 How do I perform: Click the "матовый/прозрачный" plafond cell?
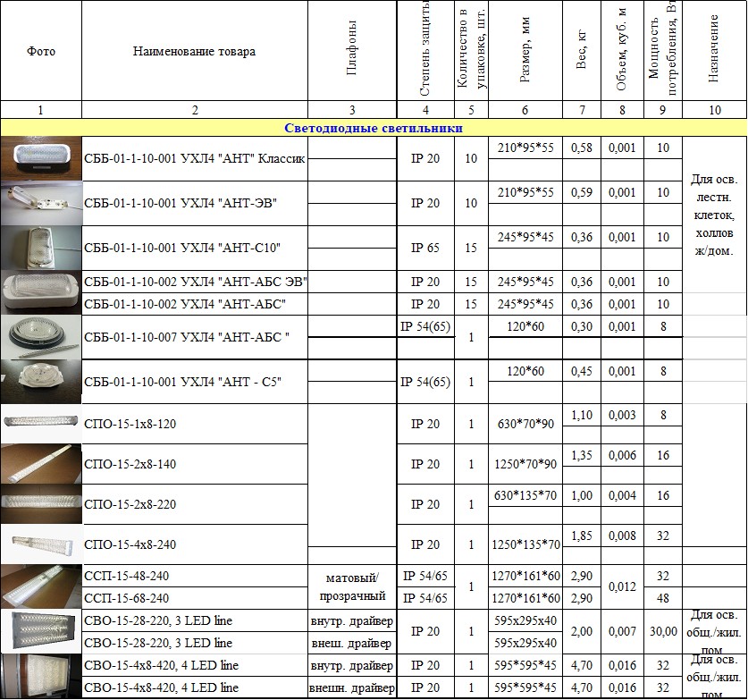pyautogui.click(x=352, y=586)
